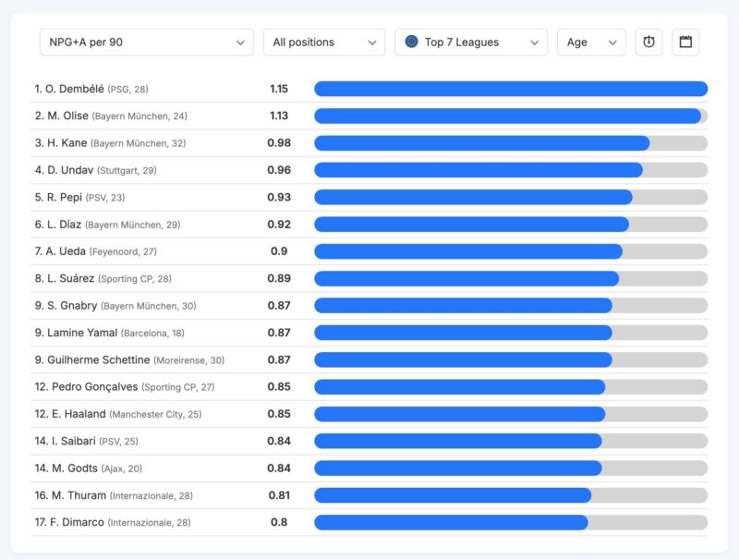Click R. Pepi's 0.93 value
Viewport: 739px width, 560px height.
click(279, 197)
